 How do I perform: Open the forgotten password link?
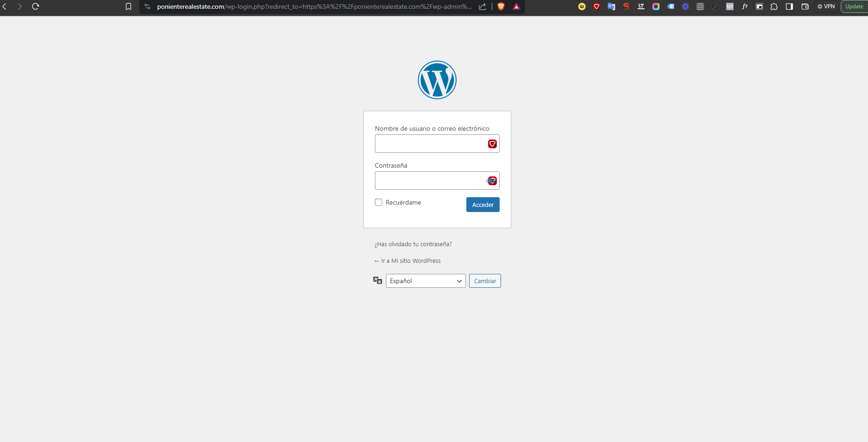pyautogui.click(x=413, y=244)
